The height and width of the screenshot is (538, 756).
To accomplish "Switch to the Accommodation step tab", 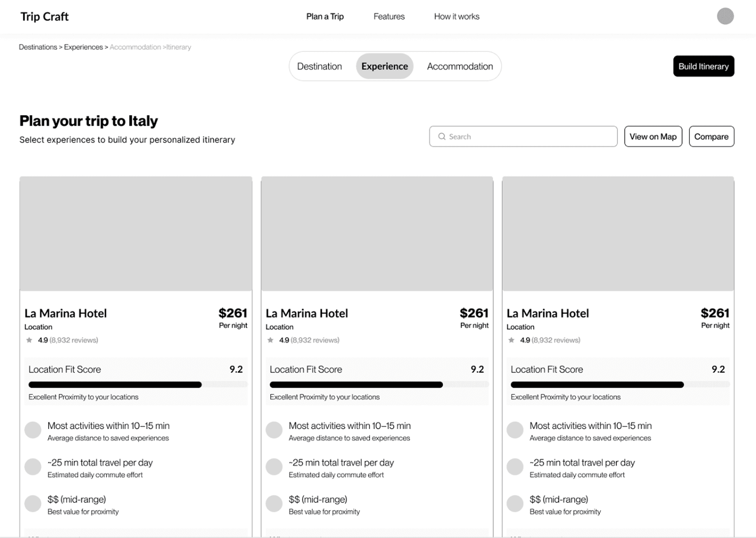I will pos(460,66).
